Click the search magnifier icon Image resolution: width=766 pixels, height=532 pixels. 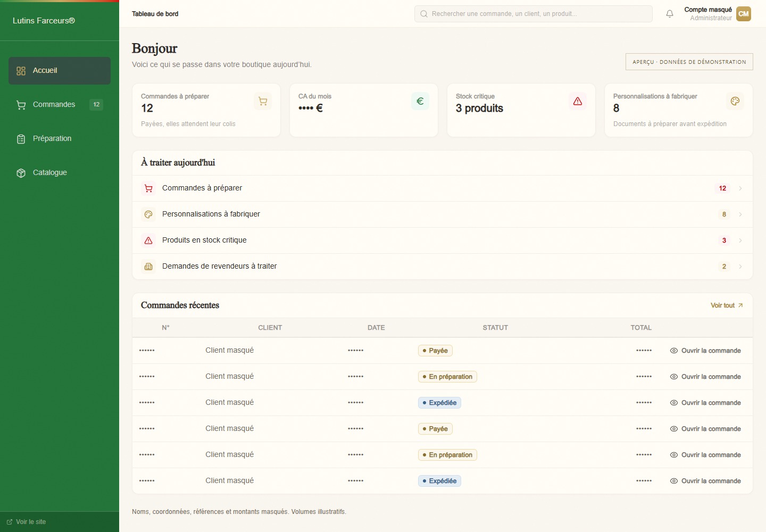coord(424,14)
